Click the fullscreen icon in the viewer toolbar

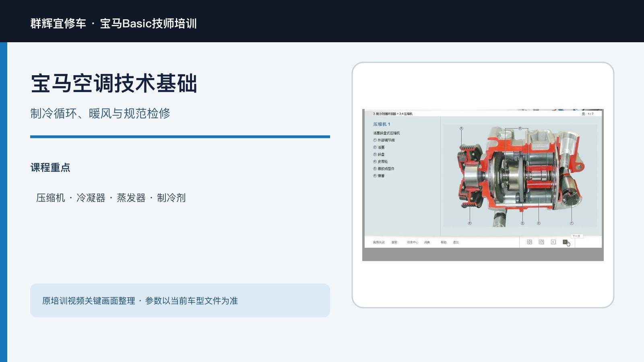tap(529, 242)
